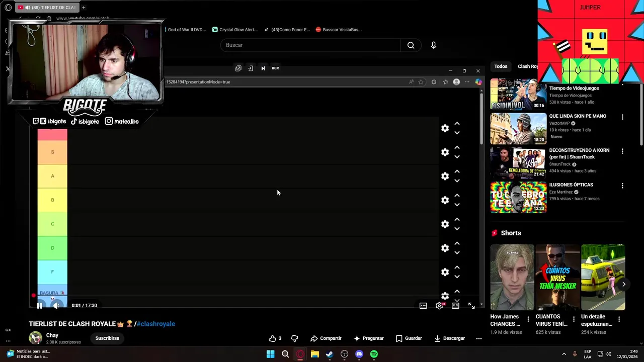This screenshot has height=362, width=644.
Task: Open settings gear for F tier row
Action: 445,272
